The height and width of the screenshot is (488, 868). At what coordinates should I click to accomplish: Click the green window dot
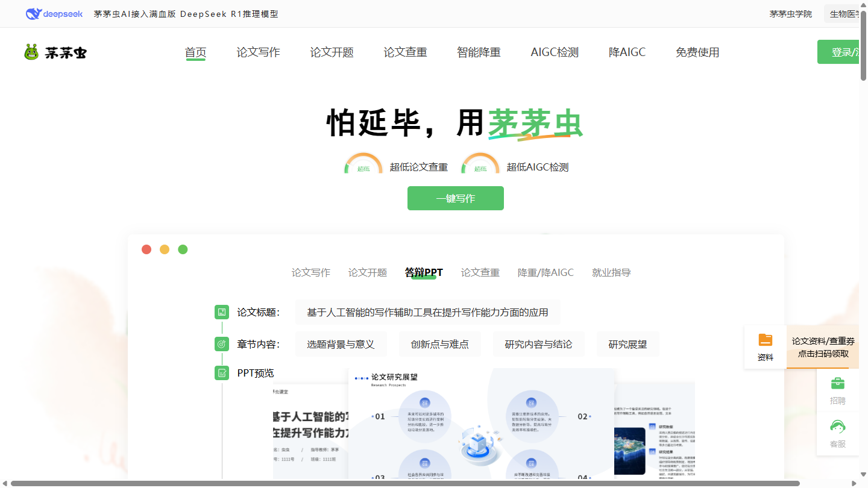pyautogui.click(x=183, y=249)
